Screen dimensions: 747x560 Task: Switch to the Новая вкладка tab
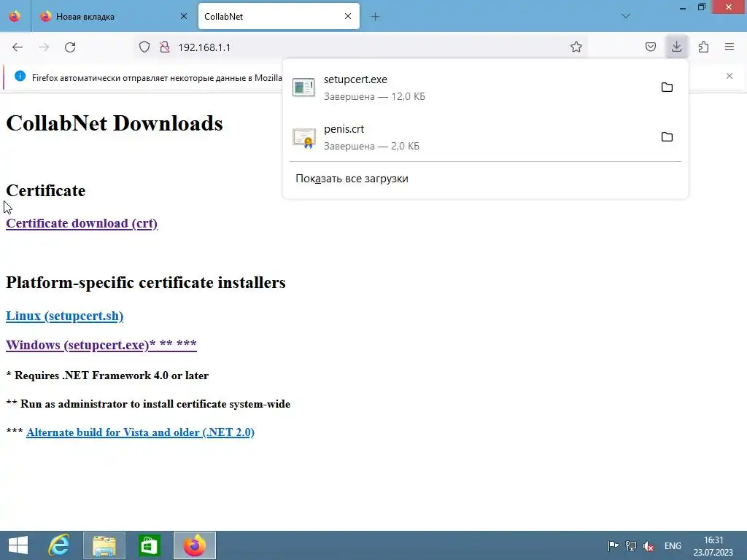(x=112, y=16)
